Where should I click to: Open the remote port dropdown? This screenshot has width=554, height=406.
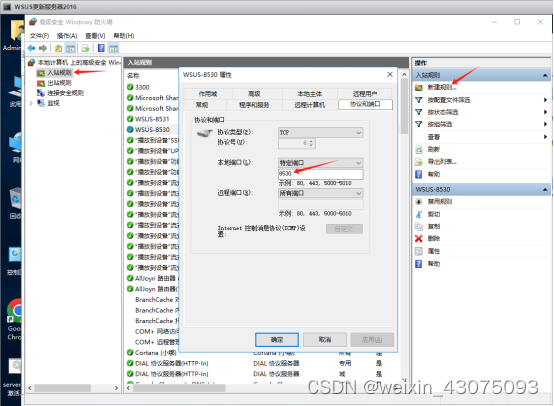click(x=320, y=193)
